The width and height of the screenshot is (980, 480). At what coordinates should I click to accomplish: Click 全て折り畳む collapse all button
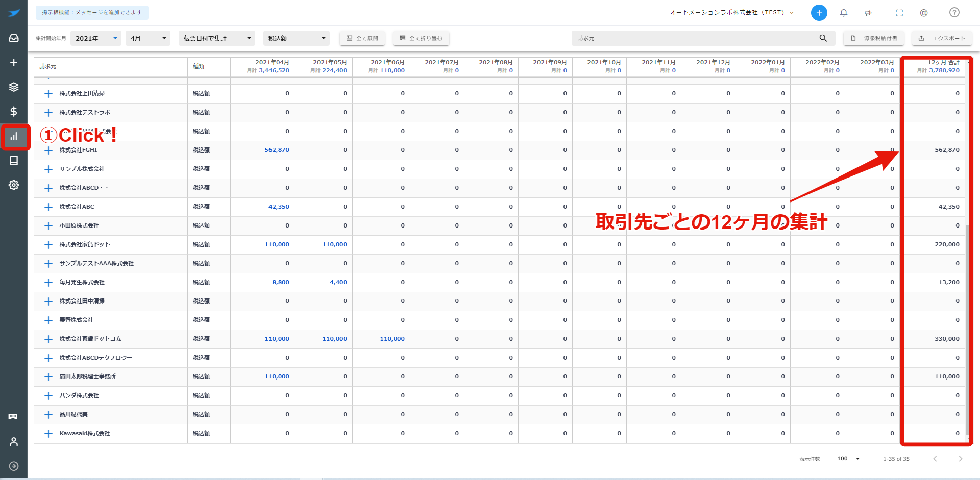coord(421,38)
